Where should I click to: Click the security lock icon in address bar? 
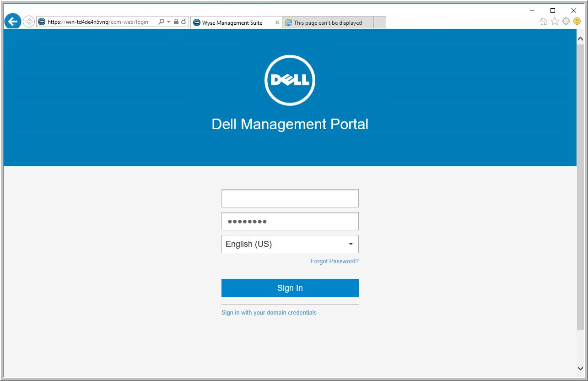point(176,22)
